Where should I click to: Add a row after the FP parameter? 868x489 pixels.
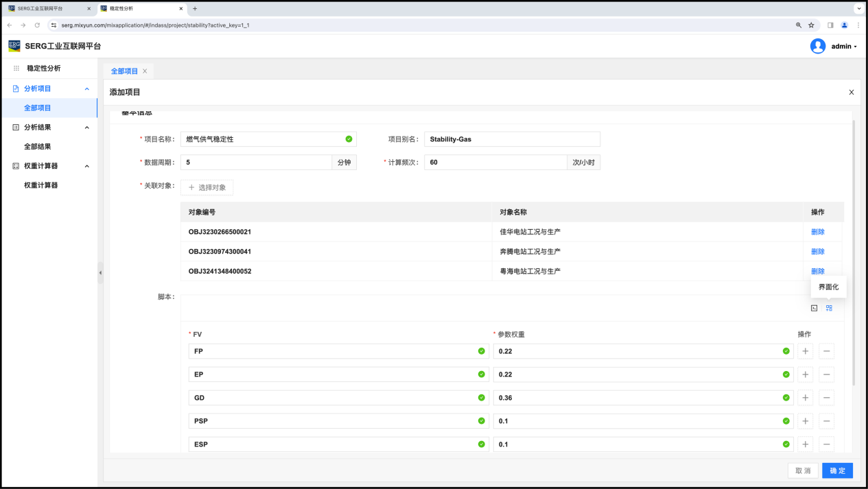click(x=806, y=351)
